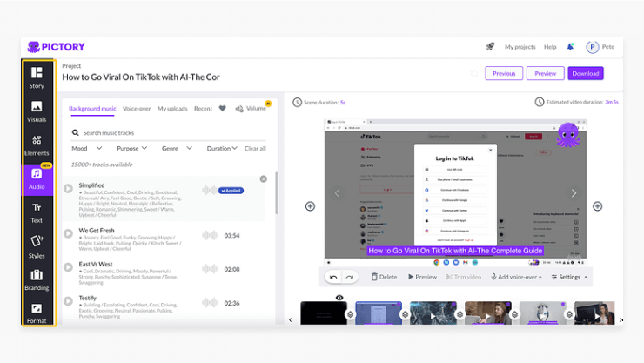This screenshot has width=644, height=363.
Task: Open the Volume settings
Action: click(x=251, y=109)
